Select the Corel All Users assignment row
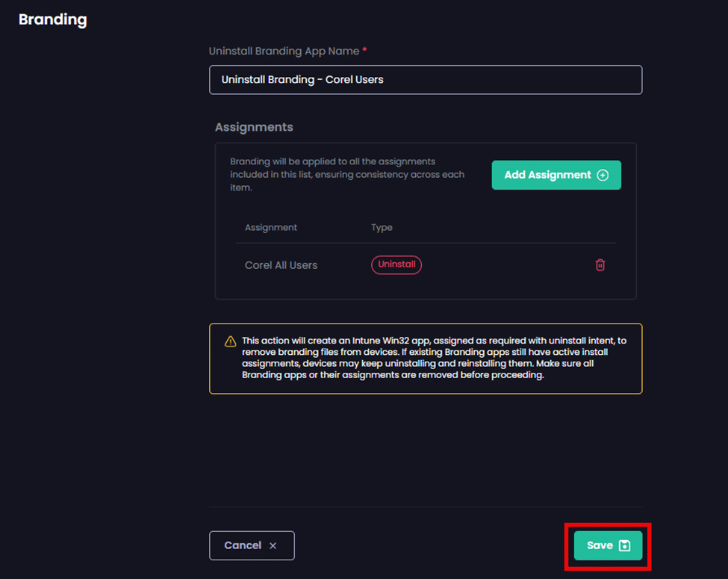Image resolution: width=728 pixels, height=579 pixels. 281,265
